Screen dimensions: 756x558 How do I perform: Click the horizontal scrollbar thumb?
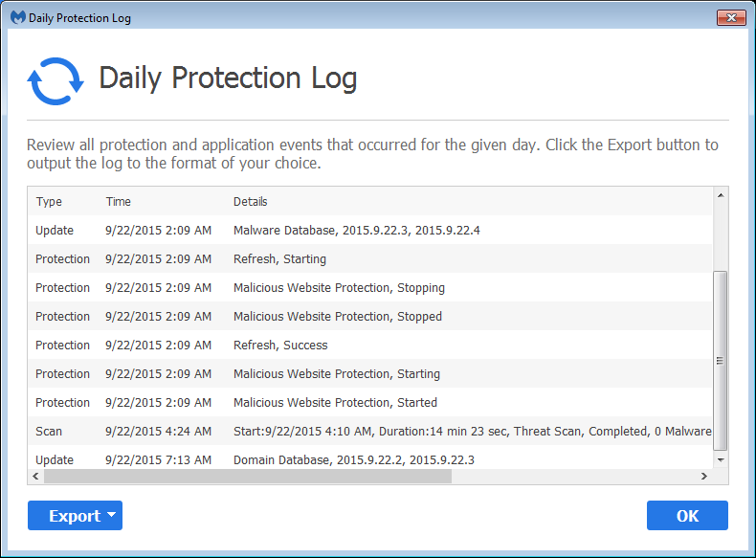(x=247, y=476)
